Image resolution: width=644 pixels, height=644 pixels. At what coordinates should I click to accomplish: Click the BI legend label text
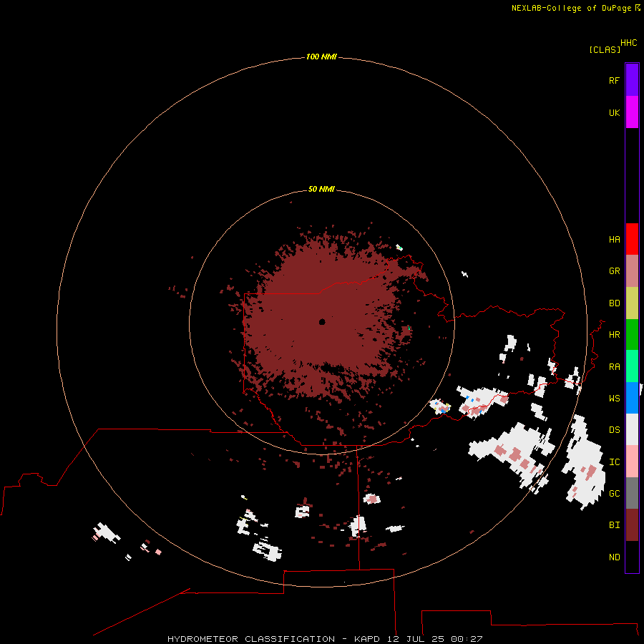614,525
